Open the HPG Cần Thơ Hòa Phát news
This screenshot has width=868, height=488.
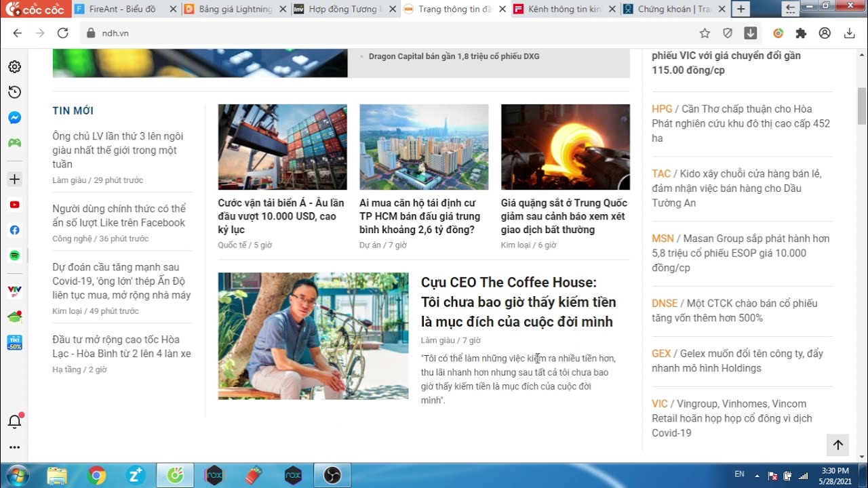pyautogui.click(x=741, y=123)
